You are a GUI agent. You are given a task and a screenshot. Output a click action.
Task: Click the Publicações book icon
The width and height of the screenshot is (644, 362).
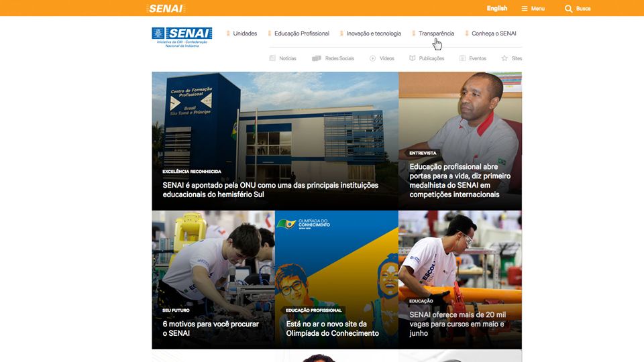(413, 58)
